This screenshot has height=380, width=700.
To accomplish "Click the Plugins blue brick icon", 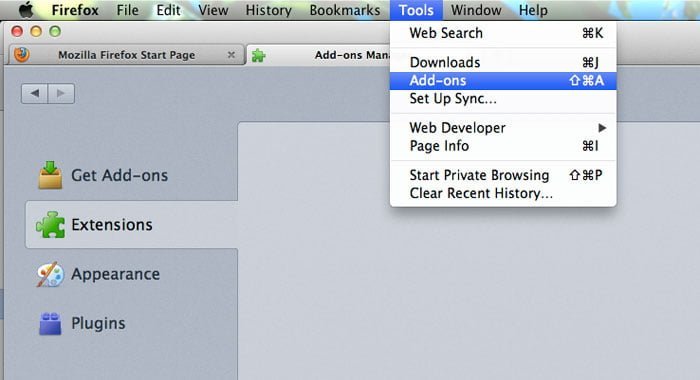I will pos(50,323).
